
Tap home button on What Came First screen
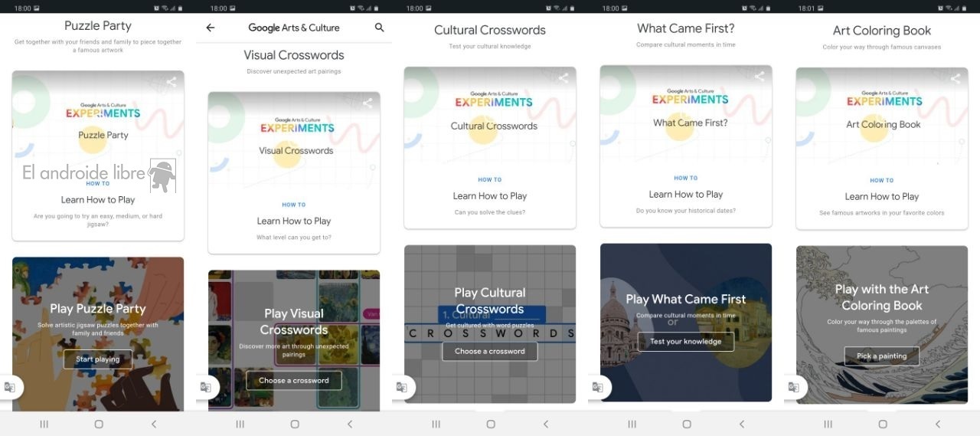click(687, 424)
